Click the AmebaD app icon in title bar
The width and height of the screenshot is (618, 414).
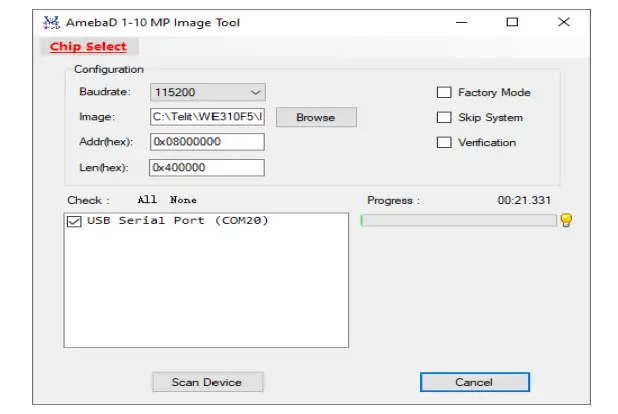(x=51, y=22)
